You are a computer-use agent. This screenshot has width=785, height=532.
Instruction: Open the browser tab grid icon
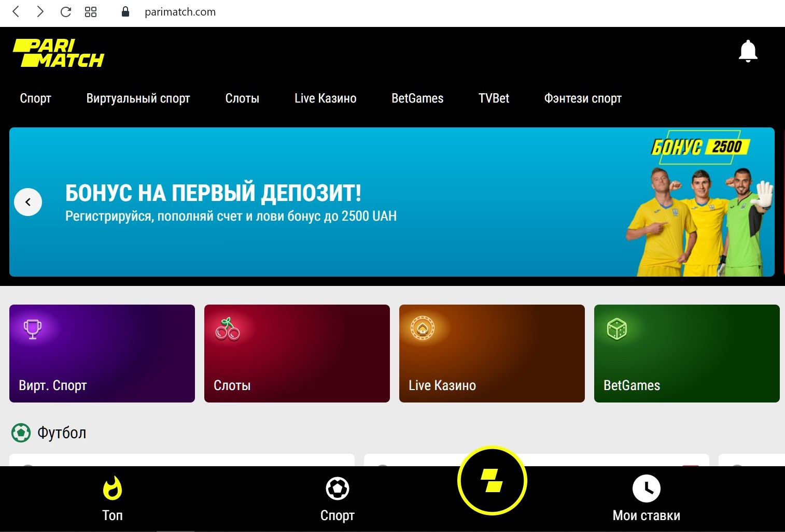[x=91, y=11]
